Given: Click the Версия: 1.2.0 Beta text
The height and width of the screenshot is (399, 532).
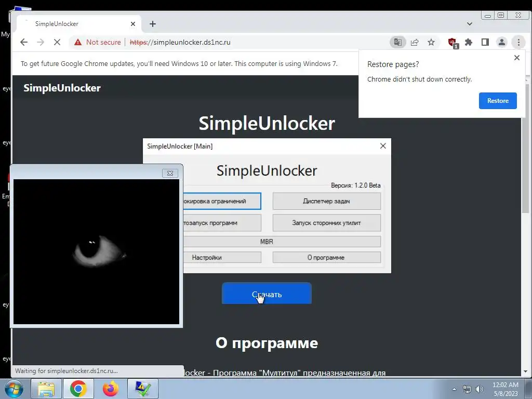Looking at the screenshot, I should [355, 185].
